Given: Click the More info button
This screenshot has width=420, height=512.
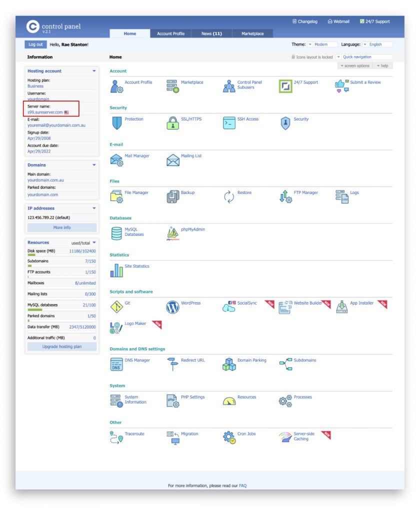Looking at the screenshot, I should click(x=61, y=227).
